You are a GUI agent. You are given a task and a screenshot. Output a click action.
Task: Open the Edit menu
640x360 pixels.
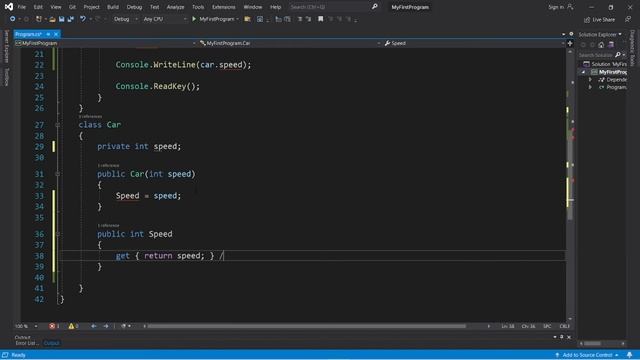[x=38, y=7]
